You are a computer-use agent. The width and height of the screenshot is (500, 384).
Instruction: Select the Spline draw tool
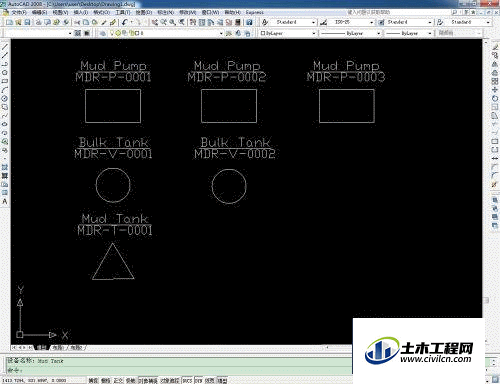pos(5,115)
